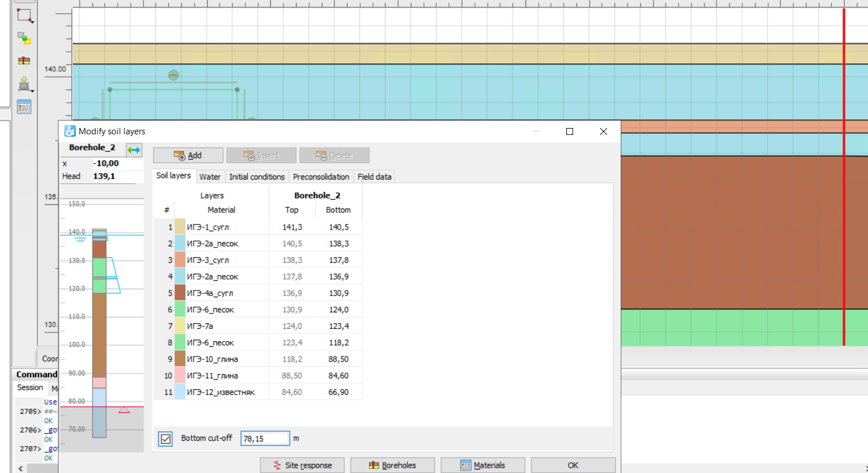Image resolution: width=868 pixels, height=473 pixels.
Task: Click Bottom value 66,90 of layer 11
Action: pos(338,392)
